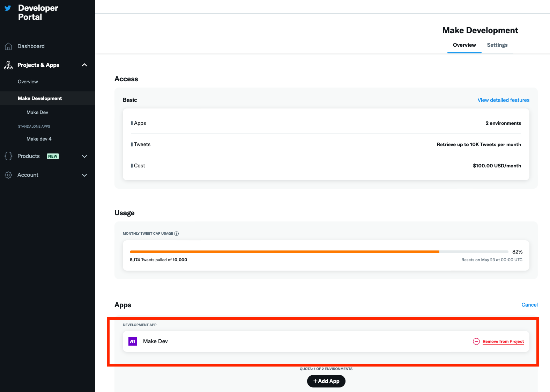Click the Account gear icon

click(8, 175)
